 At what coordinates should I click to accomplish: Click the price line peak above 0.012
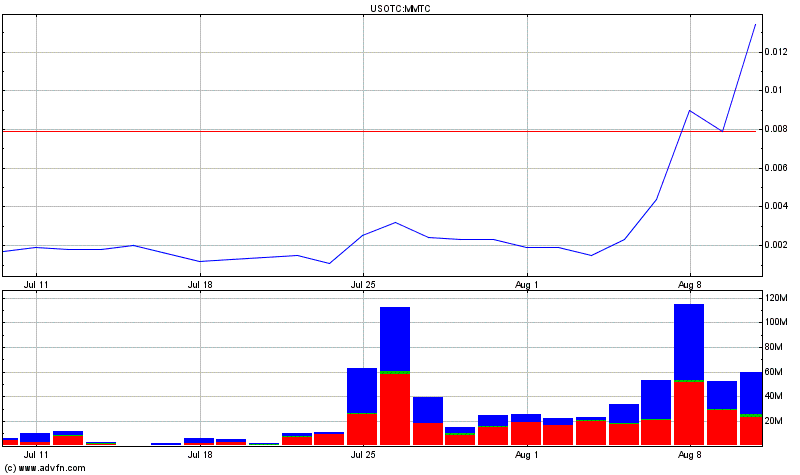755,24
